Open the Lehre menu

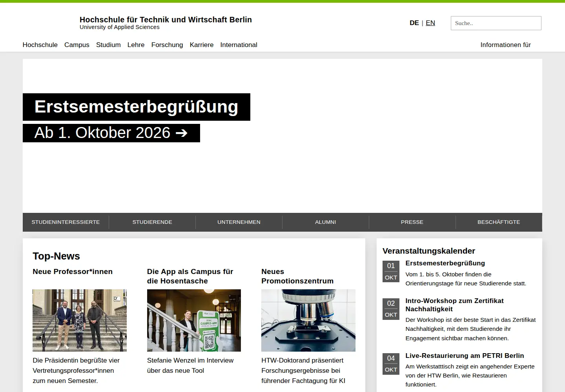[x=136, y=45]
